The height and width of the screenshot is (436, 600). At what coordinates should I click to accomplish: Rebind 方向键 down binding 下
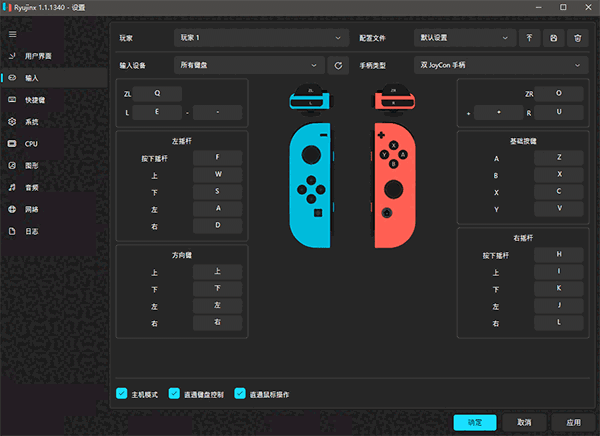click(218, 289)
